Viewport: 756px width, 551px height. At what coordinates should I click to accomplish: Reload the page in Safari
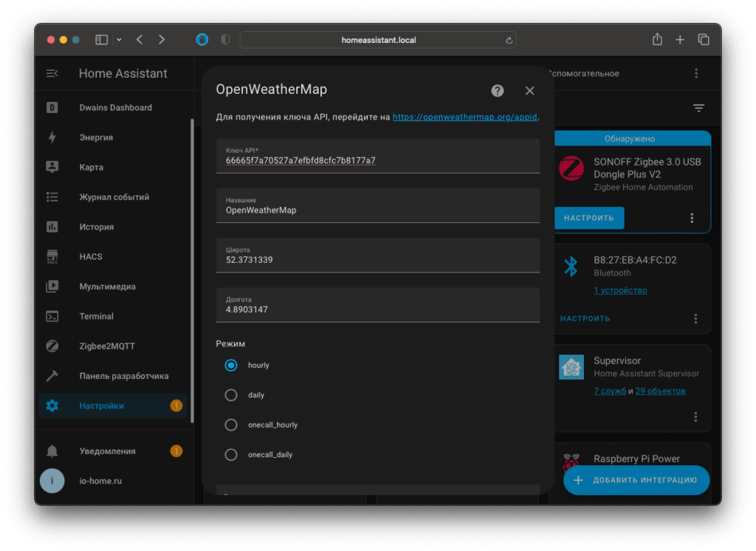point(509,41)
